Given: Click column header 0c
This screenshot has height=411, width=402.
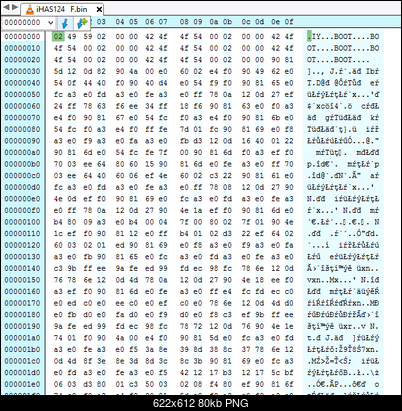Looking at the screenshot, I should (x=246, y=22).
